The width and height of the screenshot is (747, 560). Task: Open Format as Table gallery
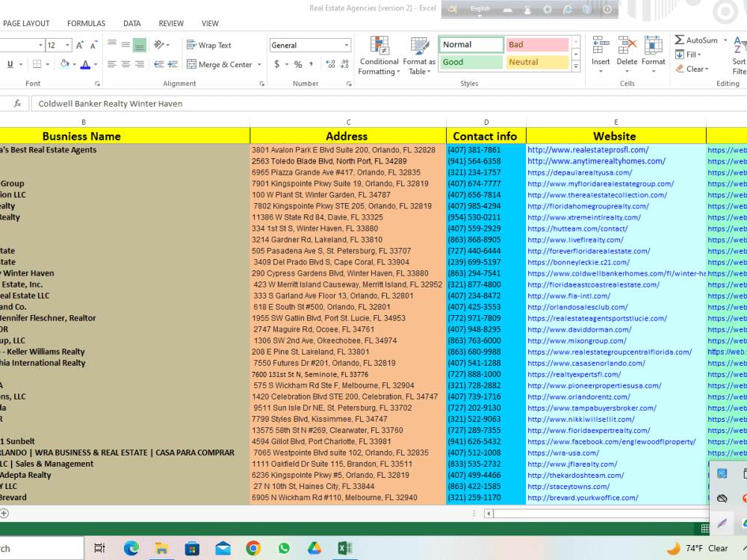(419, 56)
